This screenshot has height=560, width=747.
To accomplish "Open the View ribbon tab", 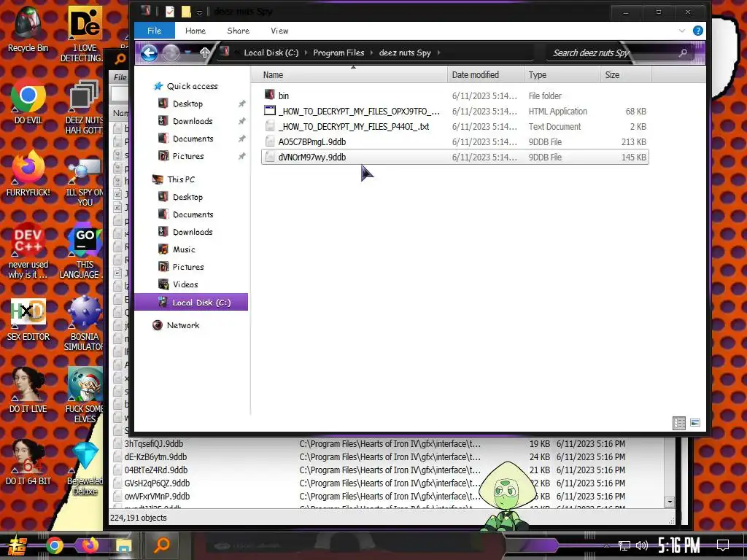I will (x=279, y=31).
